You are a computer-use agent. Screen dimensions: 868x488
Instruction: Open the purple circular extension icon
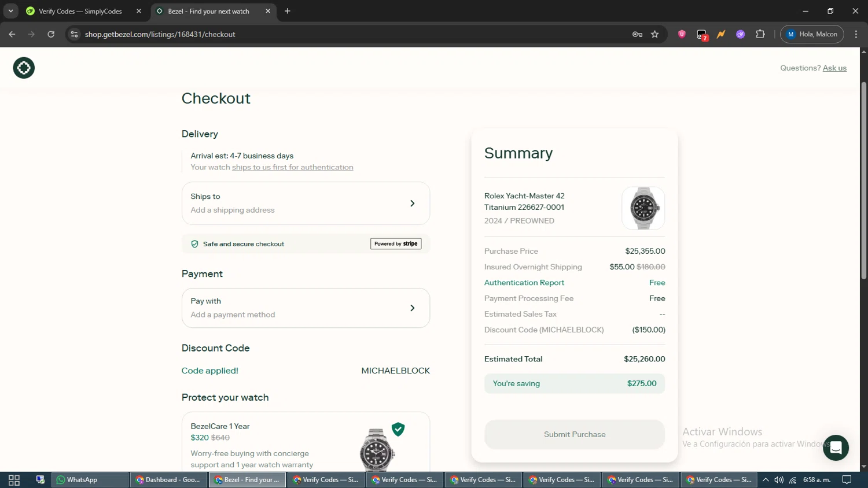point(740,34)
